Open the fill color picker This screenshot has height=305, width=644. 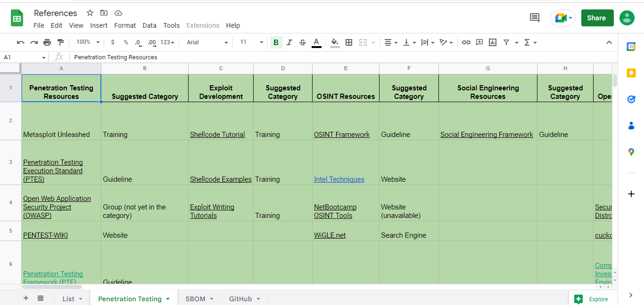[x=335, y=42]
